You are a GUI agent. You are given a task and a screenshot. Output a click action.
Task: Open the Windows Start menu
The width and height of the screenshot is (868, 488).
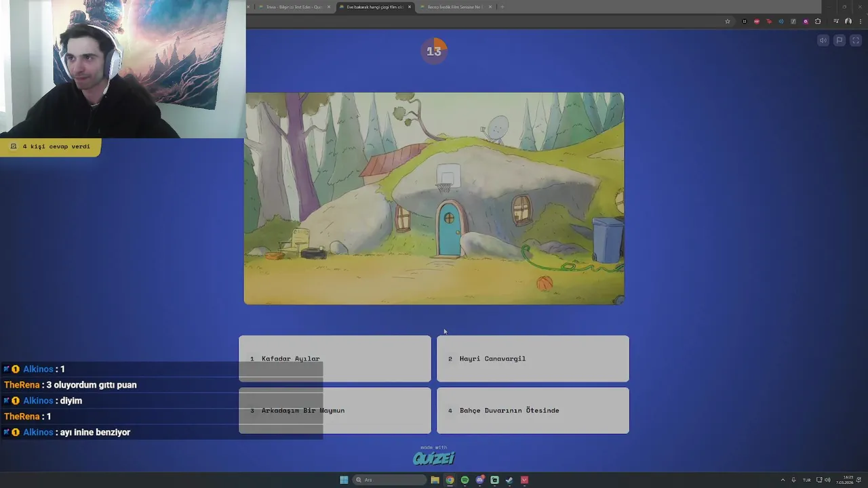click(344, 480)
